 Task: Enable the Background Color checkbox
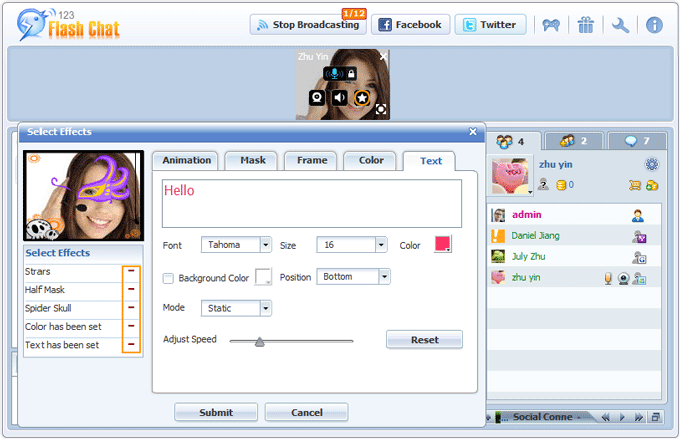[x=168, y=278]
